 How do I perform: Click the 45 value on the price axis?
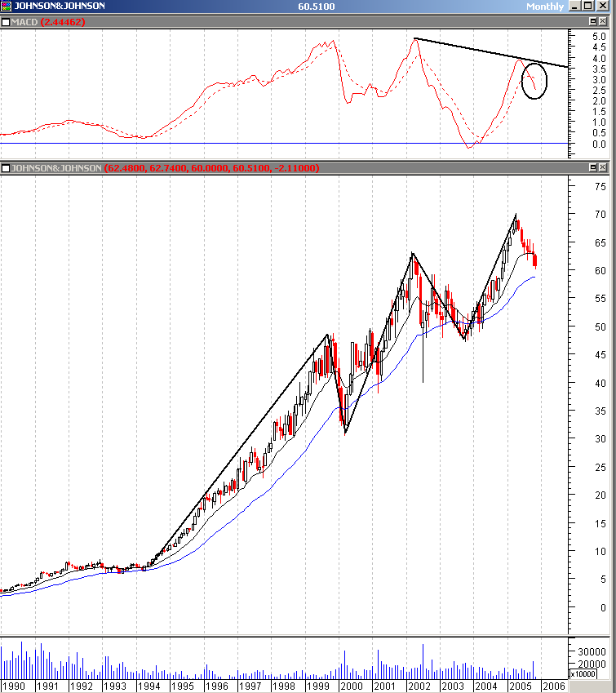tap(600, 355)
